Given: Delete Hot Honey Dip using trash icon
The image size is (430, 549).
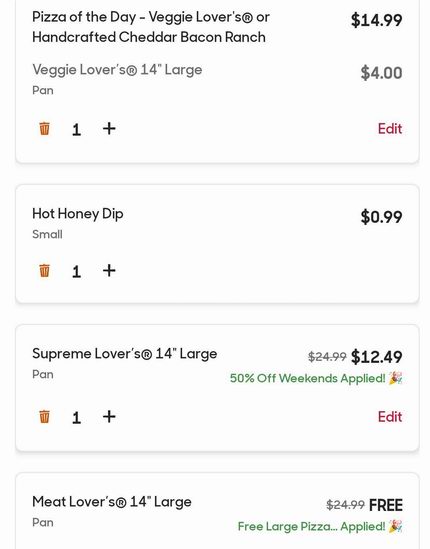Looking at the screenshot, I should point(44,271).
